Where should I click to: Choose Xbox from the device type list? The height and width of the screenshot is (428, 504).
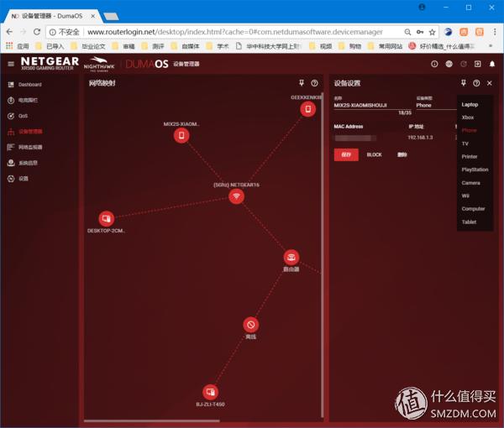pyautogui.click(x=468, y=117)
